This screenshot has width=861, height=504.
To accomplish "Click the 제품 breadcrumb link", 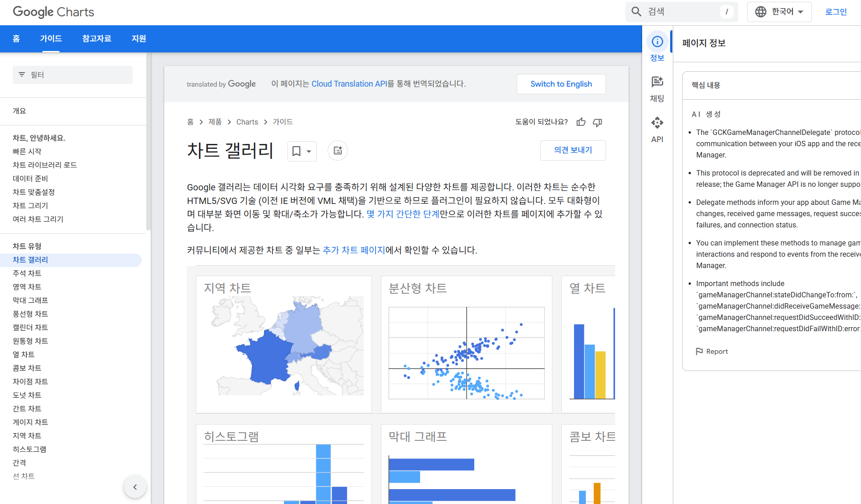I will (x=215, y=122).
